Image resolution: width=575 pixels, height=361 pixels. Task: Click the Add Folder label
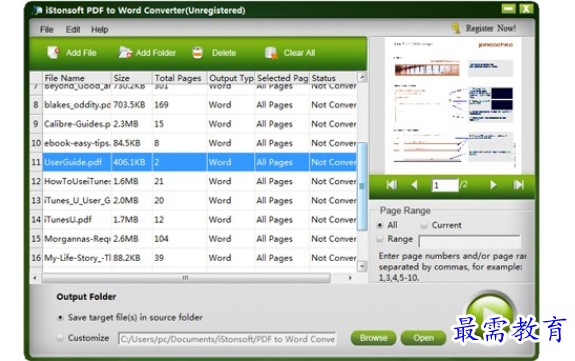[156, 53]
